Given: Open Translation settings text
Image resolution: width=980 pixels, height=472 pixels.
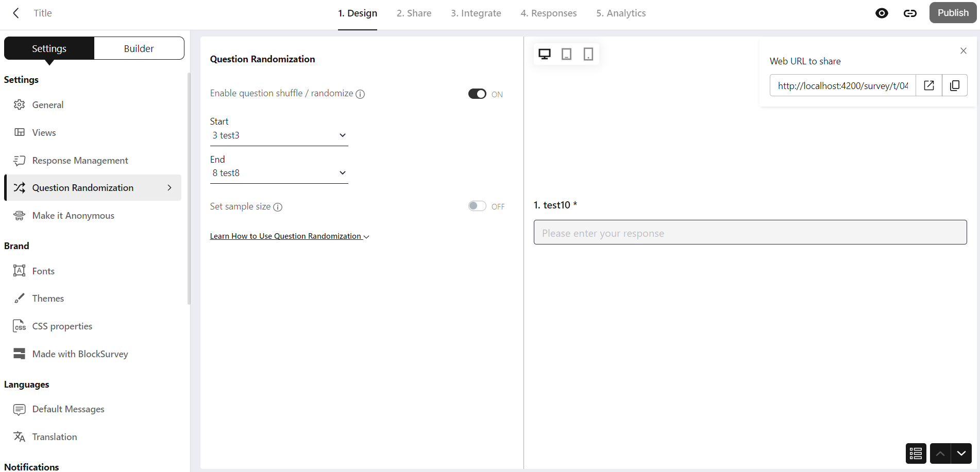Looking at the screenshot, I should (x=55, y=437).
